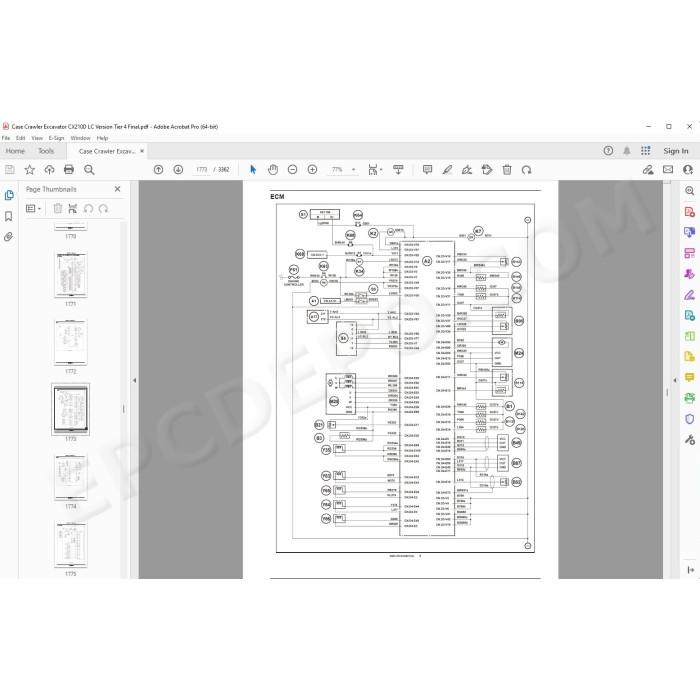The height and width of the screenshot is (700, 700).
Task: Rotate page using the rotate icon
Action: click(x=526, y=170)
